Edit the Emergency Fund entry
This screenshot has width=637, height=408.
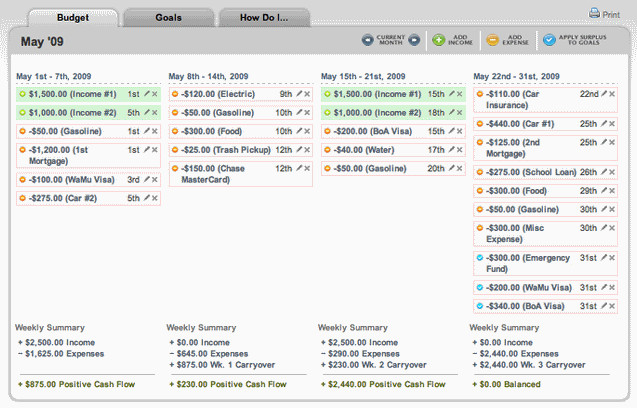click(603, 257)
